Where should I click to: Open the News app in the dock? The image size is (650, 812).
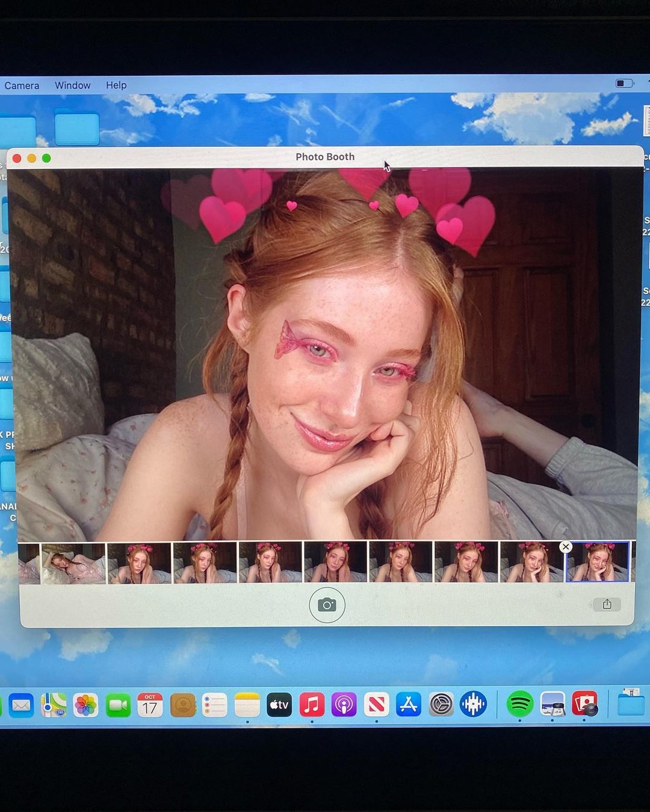(x=376, y=705)
